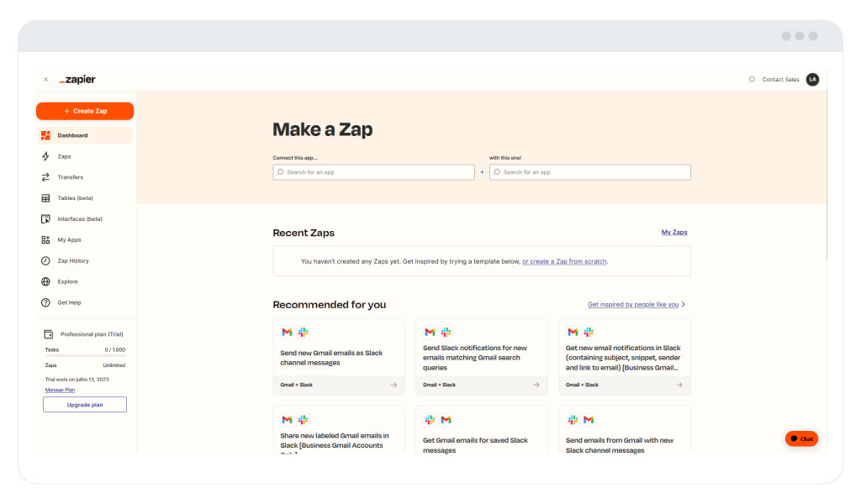Open My Apps in the sidebar

coord(85,239)
